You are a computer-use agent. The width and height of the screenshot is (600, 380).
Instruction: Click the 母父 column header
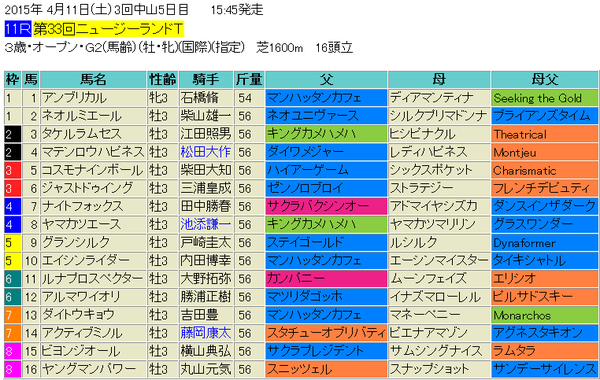click(545, 80)
